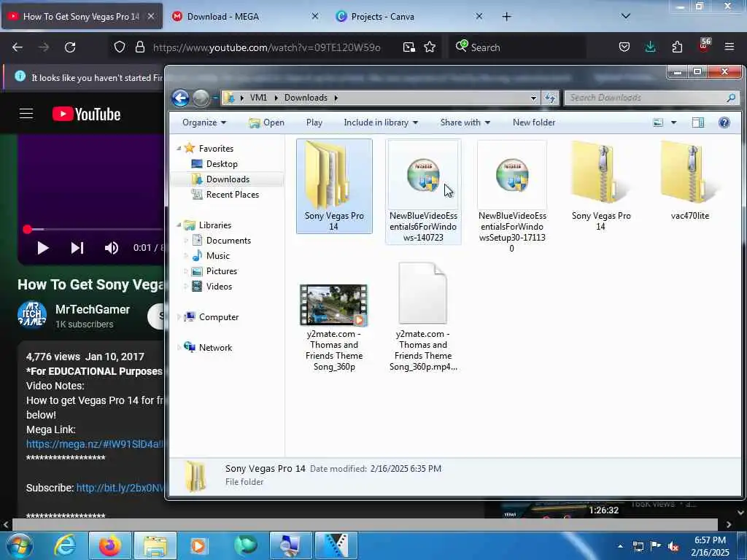This screenshot has height=560, width=747.
Task: Open Explorer Help button
Action: click(724, 122)
